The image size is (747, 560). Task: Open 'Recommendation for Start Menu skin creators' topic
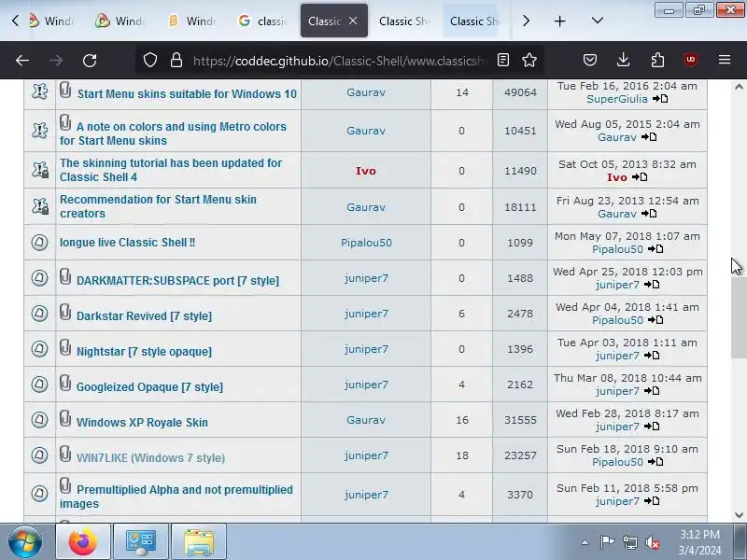158,206
